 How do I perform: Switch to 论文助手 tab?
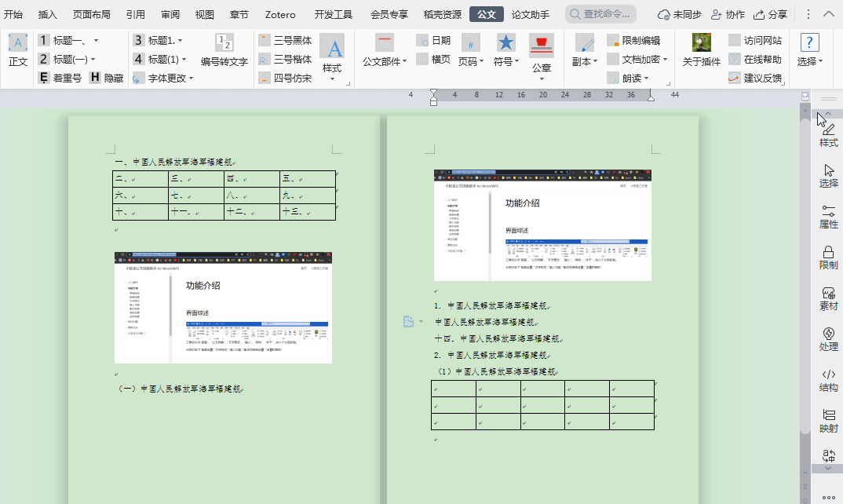tap(530, 14)
